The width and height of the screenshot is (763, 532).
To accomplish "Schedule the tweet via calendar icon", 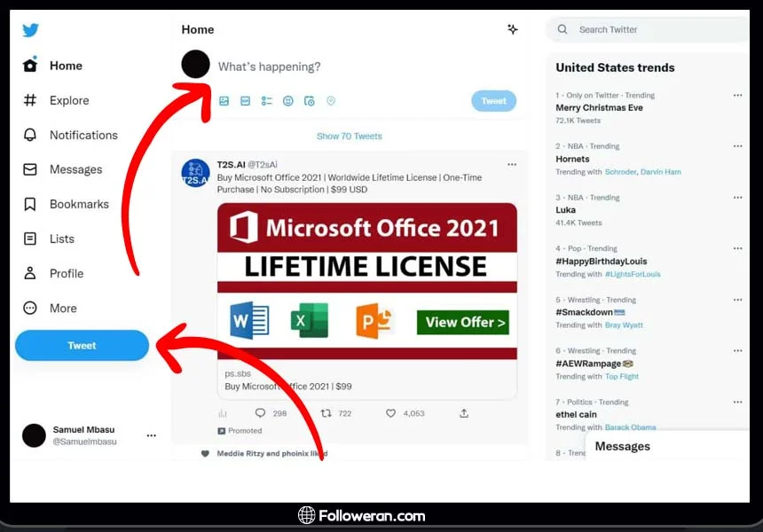I will 310,101.
